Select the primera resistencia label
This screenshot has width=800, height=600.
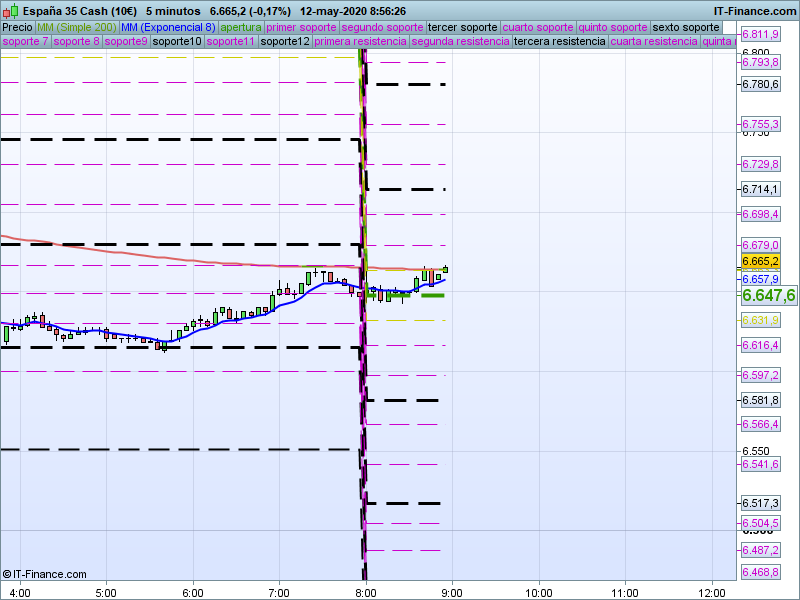pos(361,41)
